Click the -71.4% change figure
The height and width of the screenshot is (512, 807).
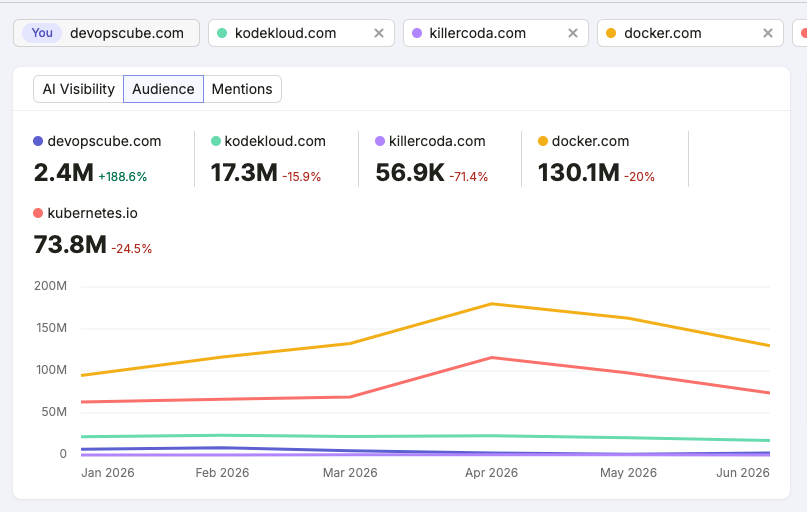pyautogui.click(x=468, y=176)
